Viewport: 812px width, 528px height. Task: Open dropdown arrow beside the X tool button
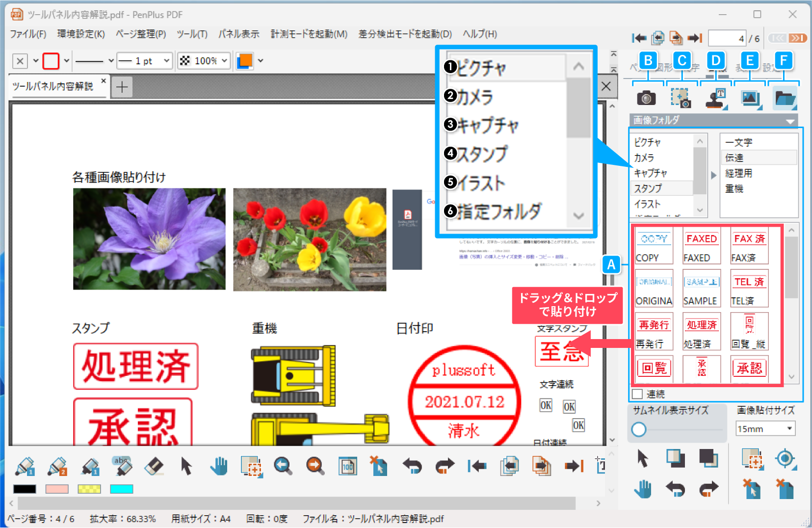click(x=35, y=61)
